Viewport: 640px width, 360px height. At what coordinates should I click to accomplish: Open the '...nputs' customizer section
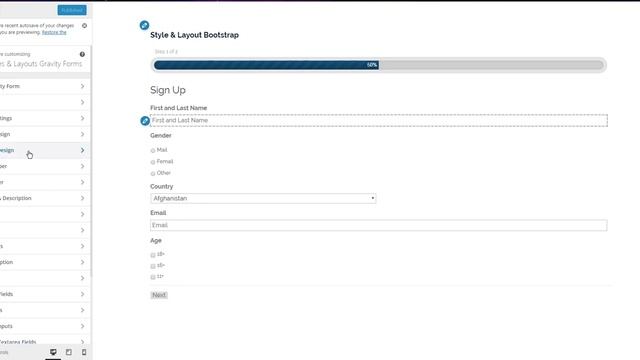[x=45, y=327]
